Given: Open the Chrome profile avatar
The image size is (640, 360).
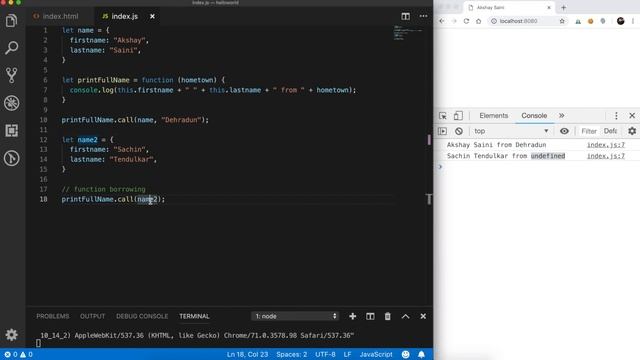Looking at the screenshot, I should point(620,21).
